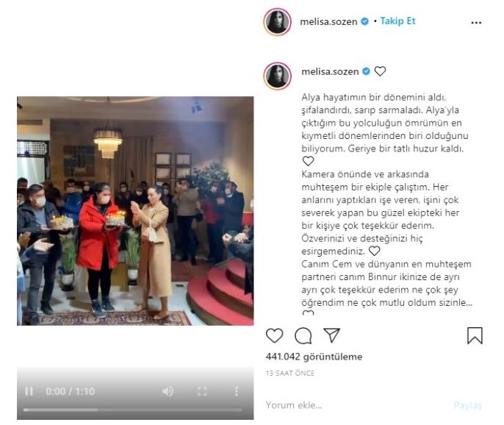Like the caption with the small heart
This screenshot has width=504, height=425.
(x=380, y=71)
